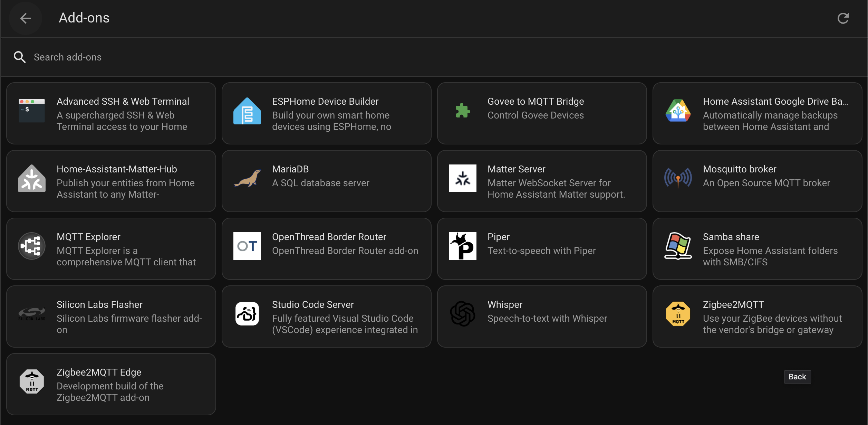Focus the Search add-ons field
868x425 pixels.
click(242, 57)
